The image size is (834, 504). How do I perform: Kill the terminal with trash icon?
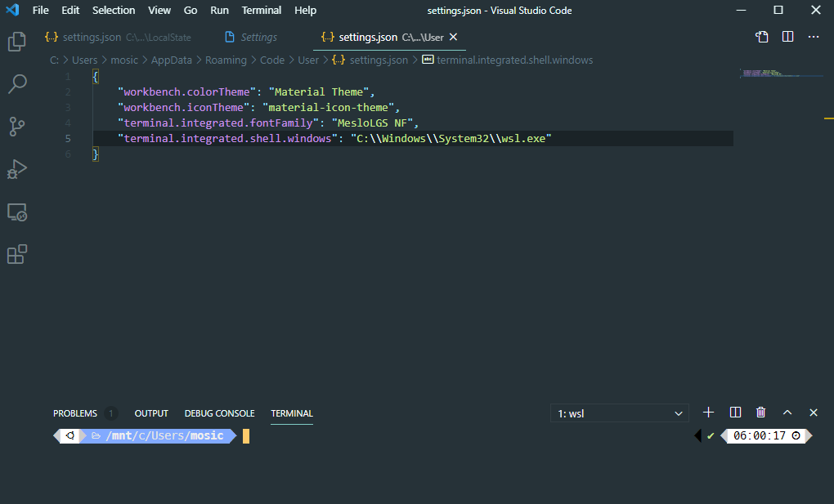[x=760, y=413]
